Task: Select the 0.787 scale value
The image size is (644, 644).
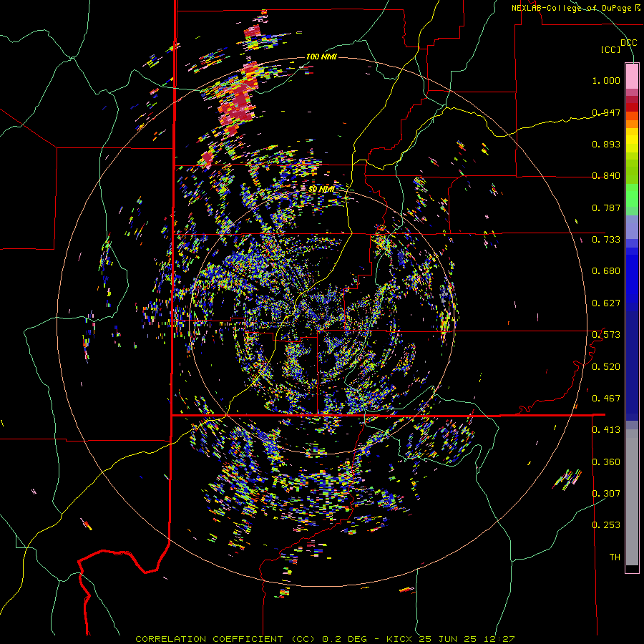Action: click(606, 208)
